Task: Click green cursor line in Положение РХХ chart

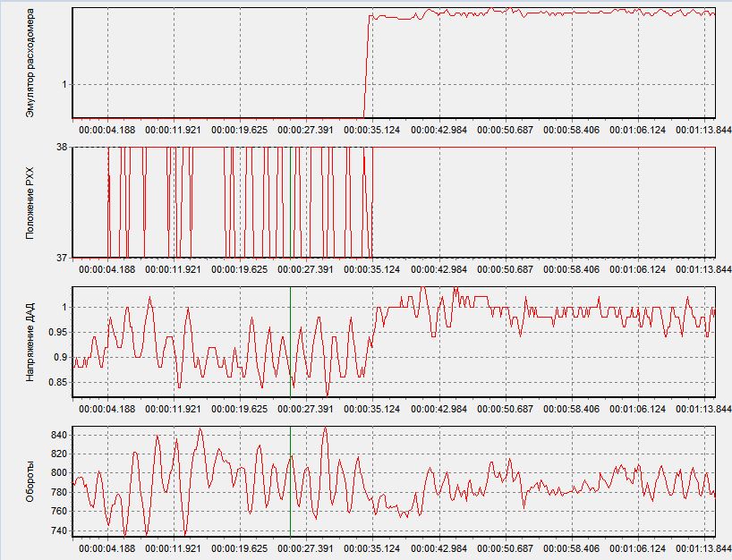Action: coord(290,202)
